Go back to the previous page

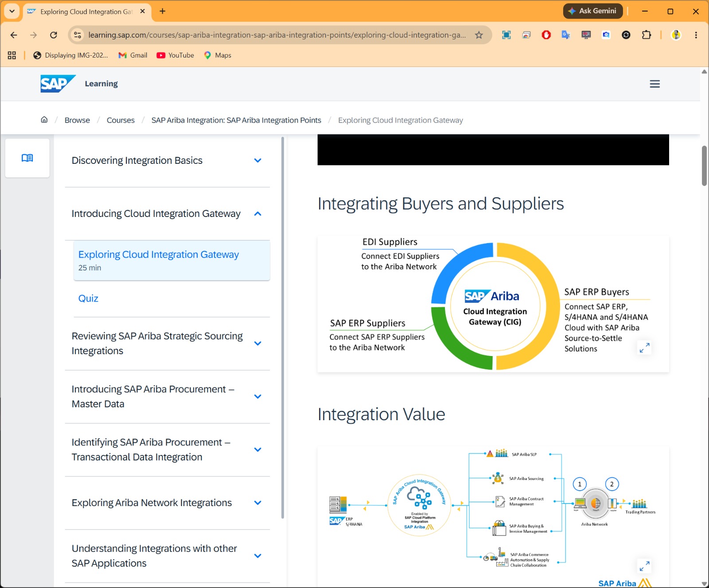point(14,35)
